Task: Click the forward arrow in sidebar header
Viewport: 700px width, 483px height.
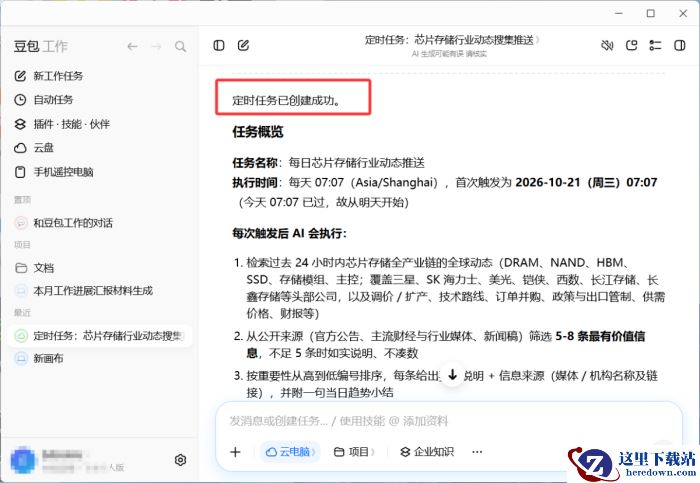Action: point(156,46)
